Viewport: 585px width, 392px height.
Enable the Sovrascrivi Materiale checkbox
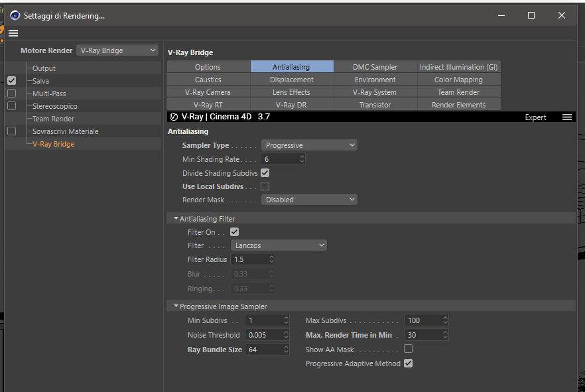coord(11,131)
